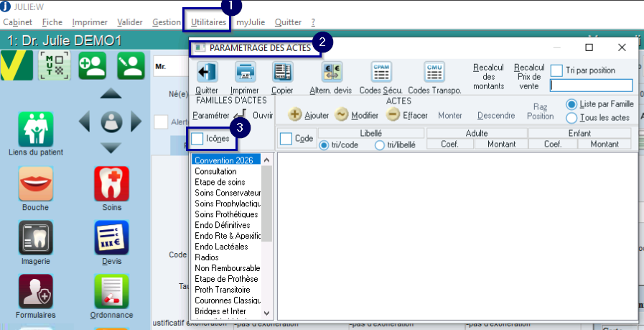Image resolution: width=644 pixels, height=330 pixels.
Task: Click the Descendre button
Action: coord(496,116)
